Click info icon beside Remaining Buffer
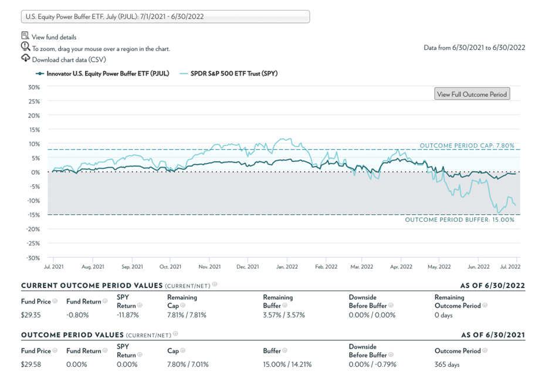Screen dimensions: 549x392 coord(284,305)
